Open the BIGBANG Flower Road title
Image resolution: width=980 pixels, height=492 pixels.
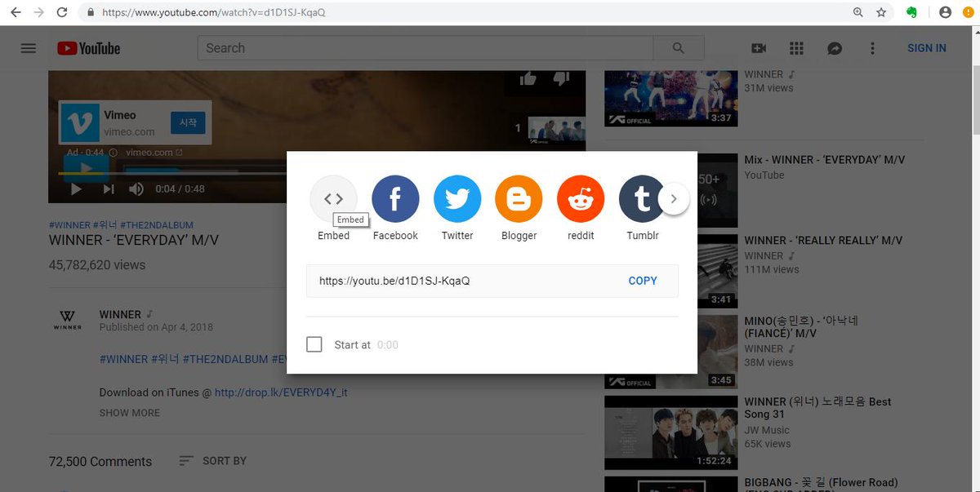(821, 483)
